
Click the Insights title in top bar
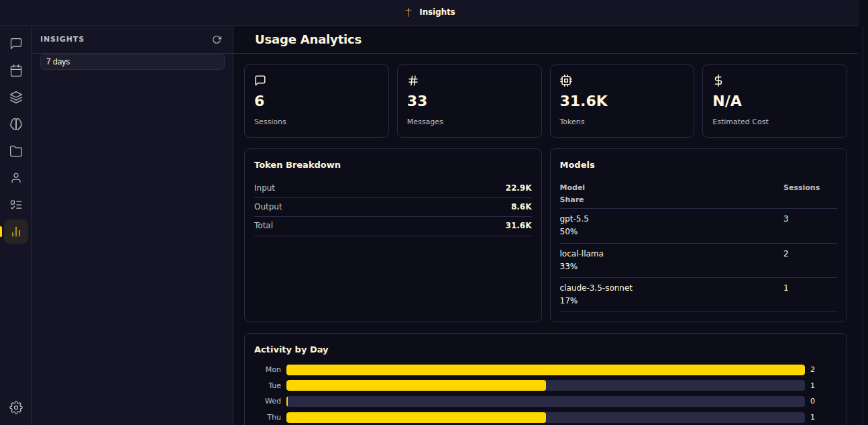[x=437, y=12]
